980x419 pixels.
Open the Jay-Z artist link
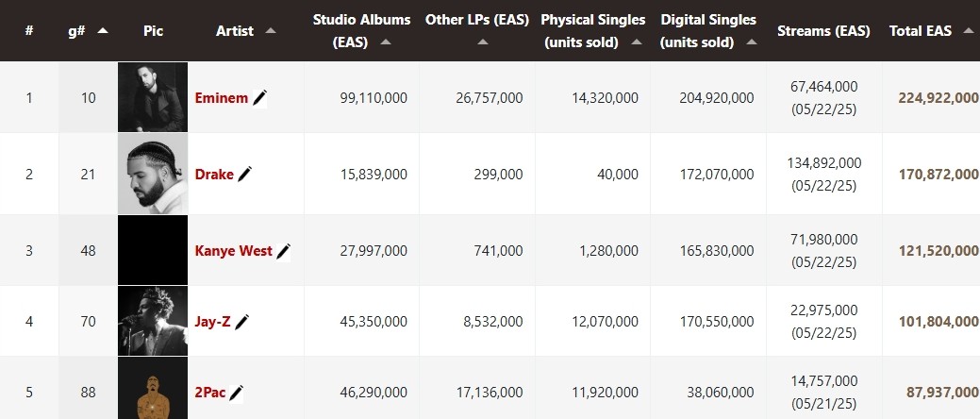click(x=212, y=322)
